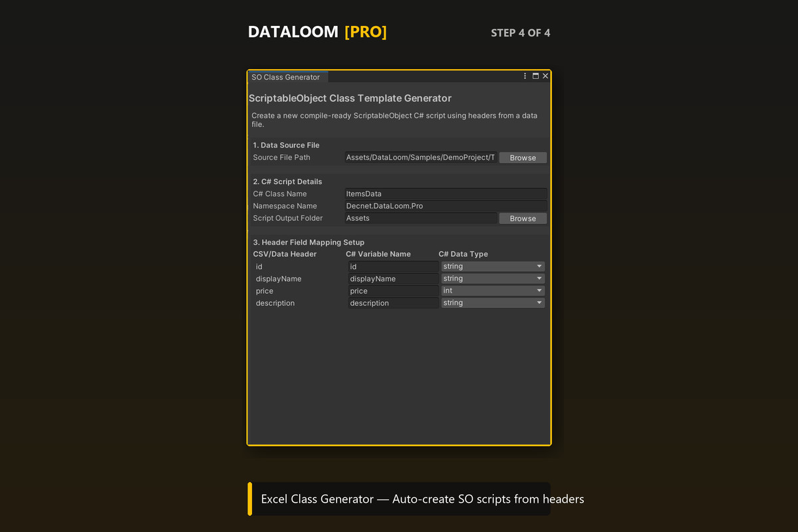The width and height of the screenshot is (798, 532).
Task: Open the window kebab options menu
Action: (525, 76)
